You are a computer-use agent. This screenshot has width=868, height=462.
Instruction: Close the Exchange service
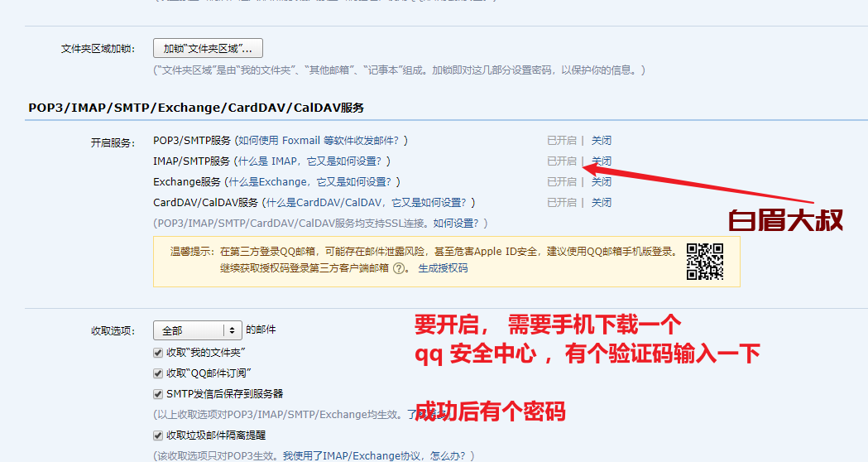[x=602, y=181]
